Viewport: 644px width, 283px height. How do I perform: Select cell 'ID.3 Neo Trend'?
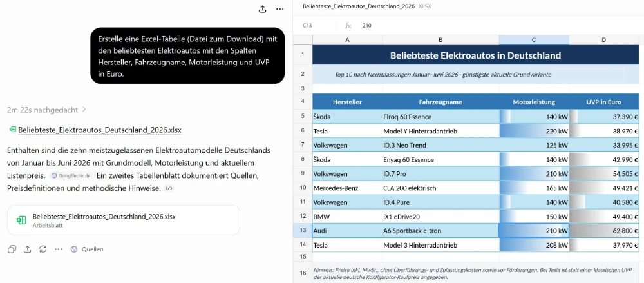click(440, 145)
